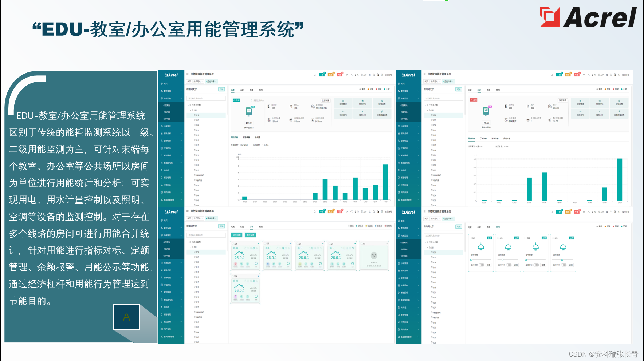This screenshot has width=644, height=361.
Task: Open green 一般 alarm badge in electric-meter screenshot
Action: point(322,75)
